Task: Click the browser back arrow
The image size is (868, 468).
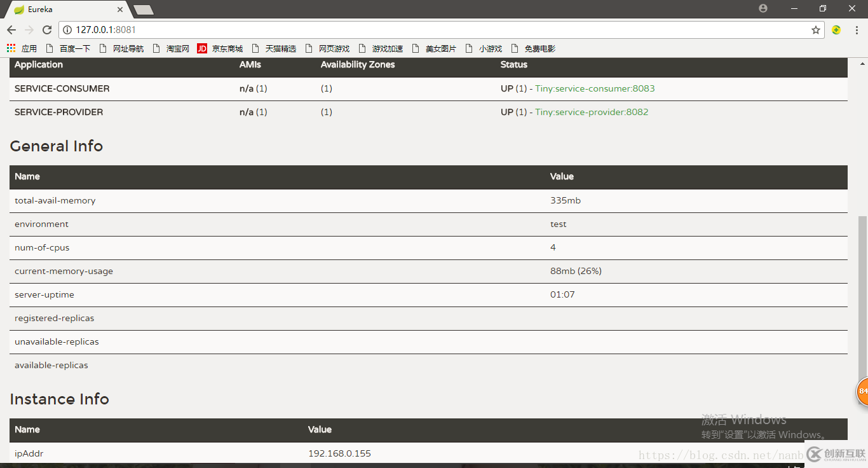Action: [x=11, y=30]
